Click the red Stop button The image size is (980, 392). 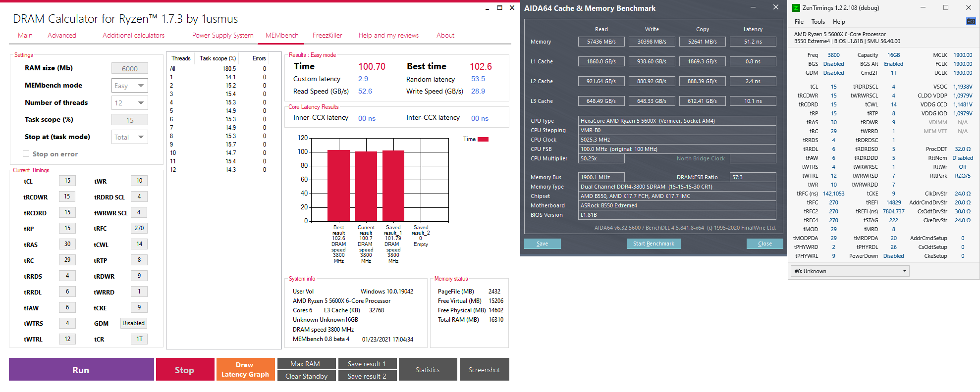(185, 370)
